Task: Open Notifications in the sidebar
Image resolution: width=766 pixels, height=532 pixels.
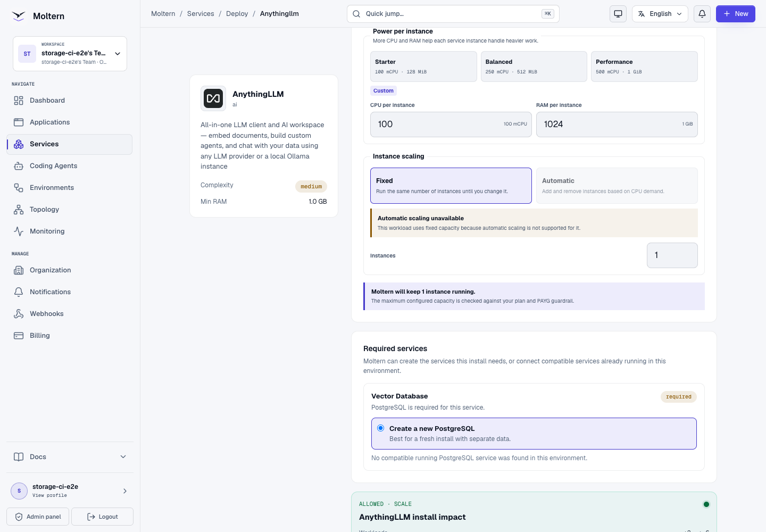Action: click(70, 292)
